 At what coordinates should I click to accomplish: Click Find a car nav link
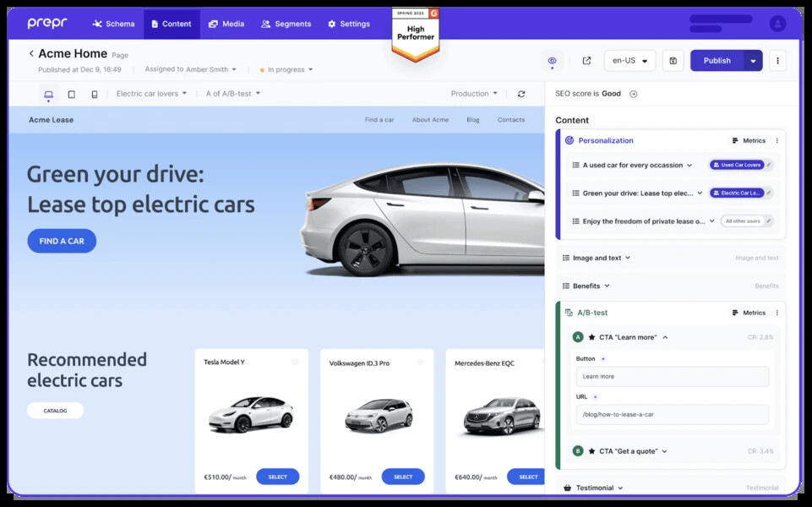click(379, 120)
